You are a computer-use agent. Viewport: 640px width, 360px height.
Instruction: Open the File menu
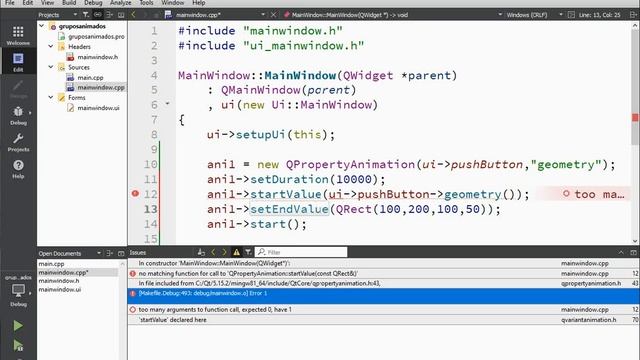pos(10,3)
